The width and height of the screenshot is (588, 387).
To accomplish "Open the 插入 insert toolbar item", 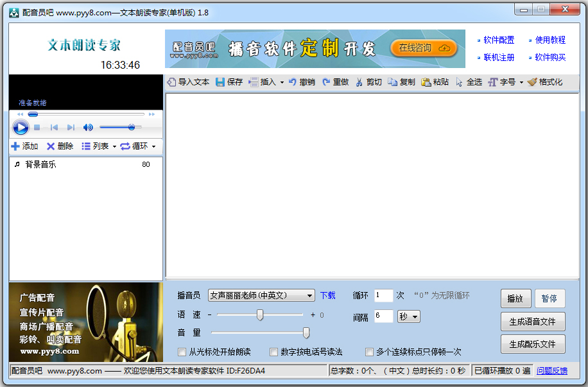I will click(x=263, y=82).
